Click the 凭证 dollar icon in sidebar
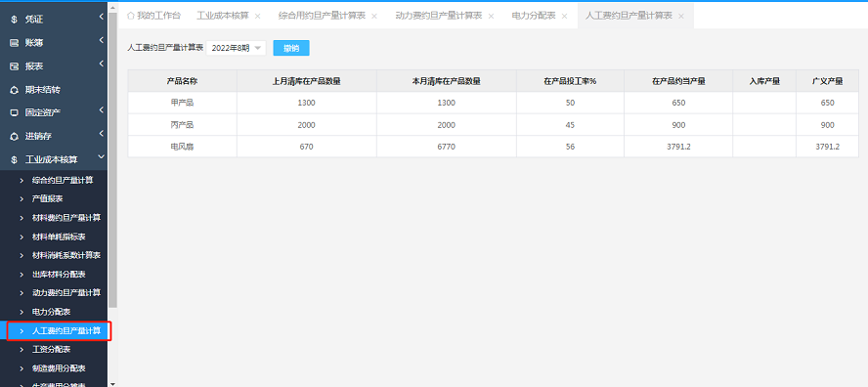868x387 pixels. point(15,20)
